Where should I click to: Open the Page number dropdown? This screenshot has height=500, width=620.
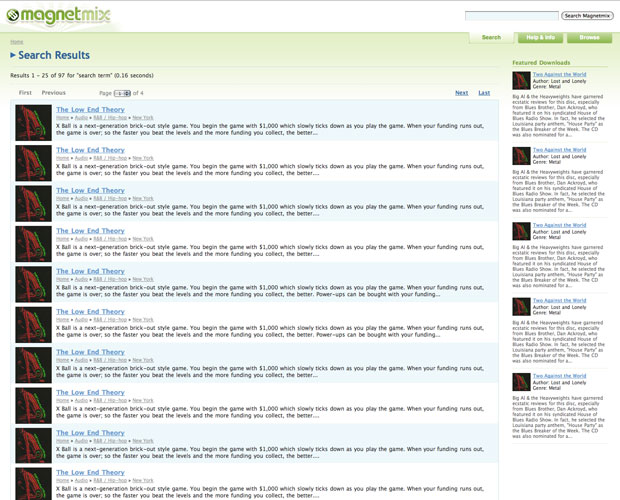[x=122, y=93]
